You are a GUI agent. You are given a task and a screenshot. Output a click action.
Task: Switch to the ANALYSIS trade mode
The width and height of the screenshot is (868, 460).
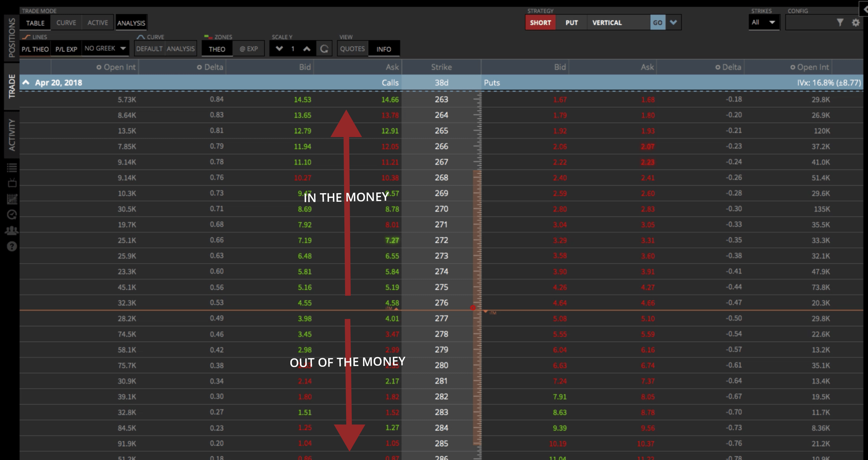pos(131,23)
